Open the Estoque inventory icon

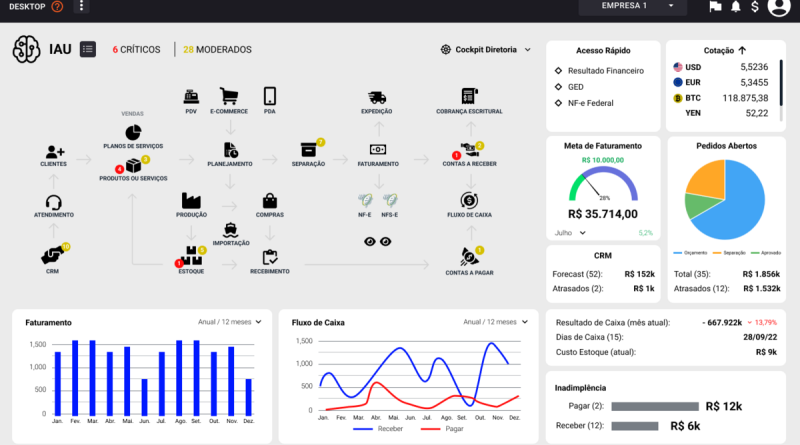click(191, 256)
